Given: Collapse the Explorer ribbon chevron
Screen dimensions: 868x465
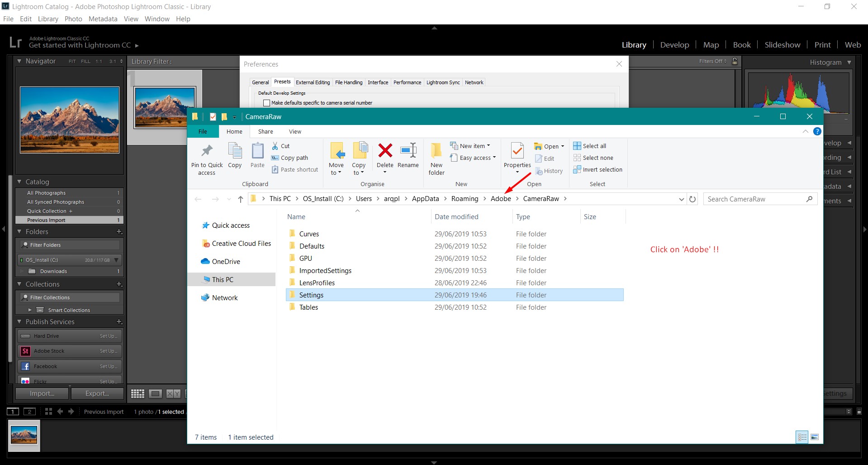Looking at the screenshot, I should click(805, 131).
